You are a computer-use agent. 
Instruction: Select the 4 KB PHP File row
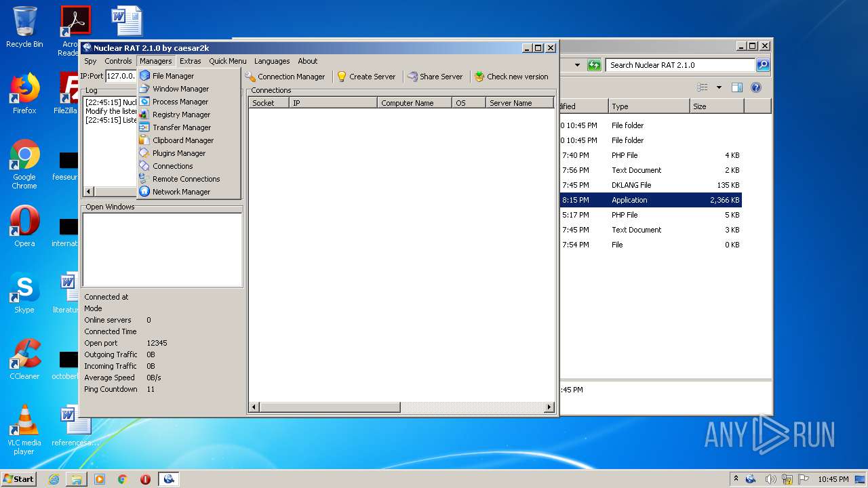(650, 155)
